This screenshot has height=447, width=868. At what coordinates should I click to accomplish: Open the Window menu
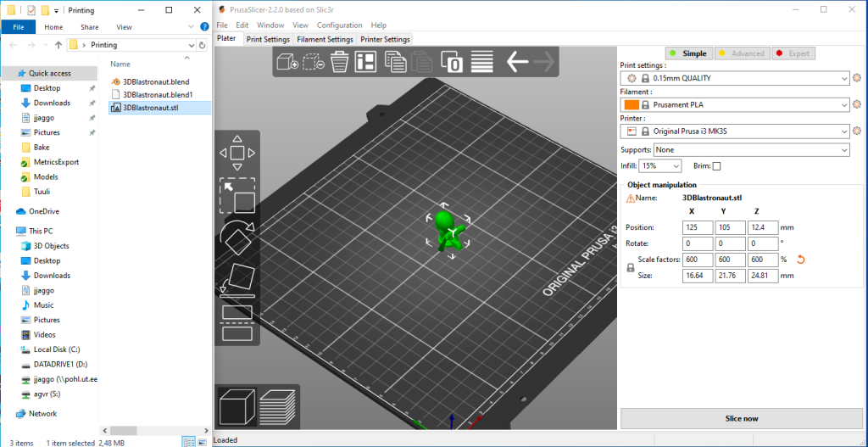[270, 25]
